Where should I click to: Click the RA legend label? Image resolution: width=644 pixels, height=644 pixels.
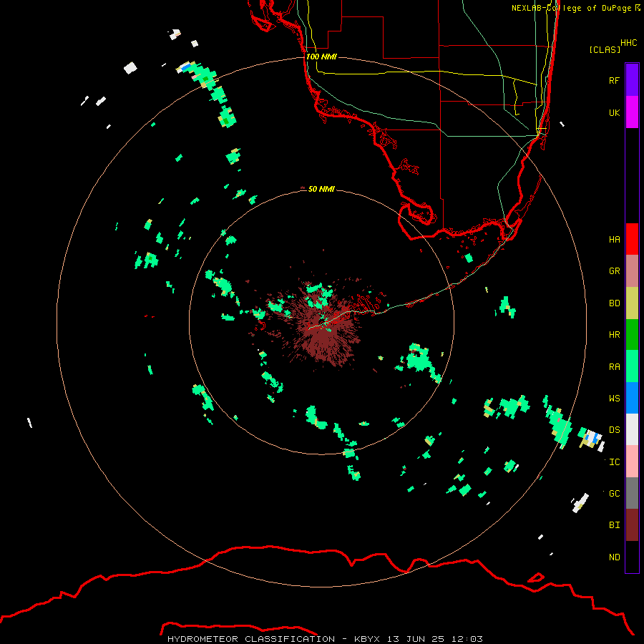614,367
